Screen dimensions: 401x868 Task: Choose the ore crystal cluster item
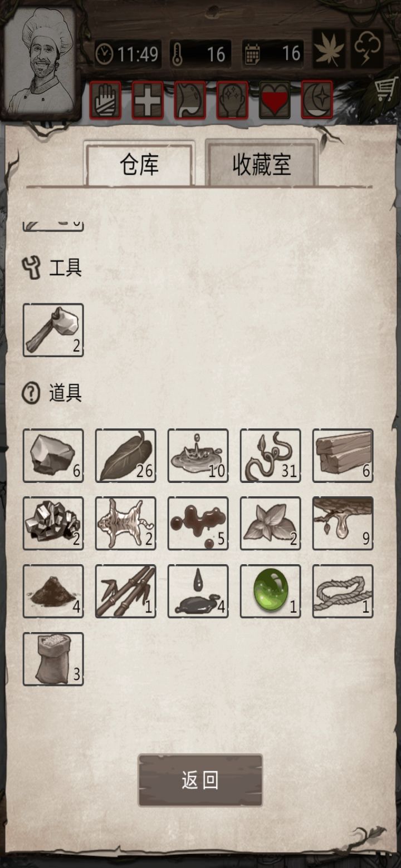pos(53,524)
